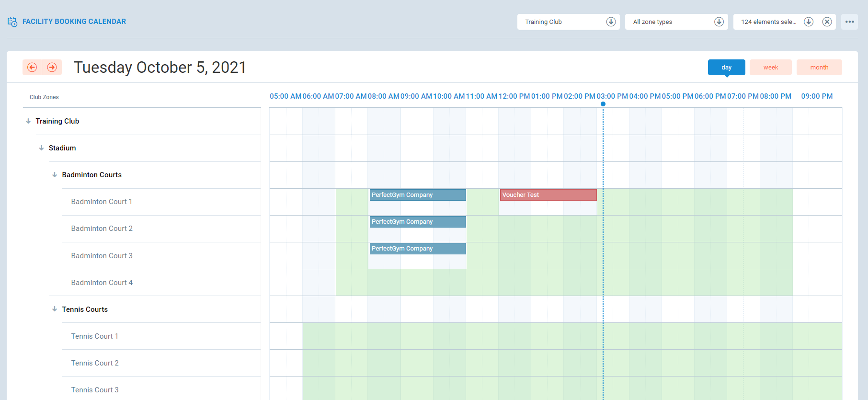
Task: Clear the 124 elements selection
Action: (827, 22)
